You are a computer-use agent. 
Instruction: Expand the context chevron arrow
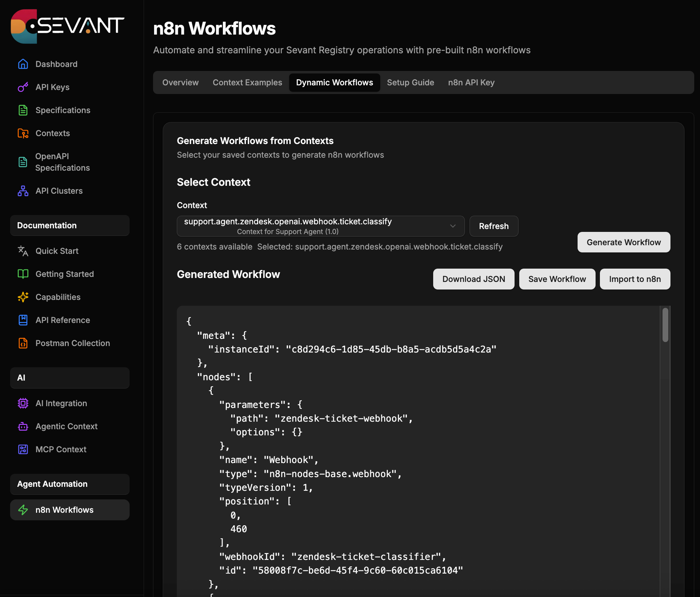pos(453,226)
